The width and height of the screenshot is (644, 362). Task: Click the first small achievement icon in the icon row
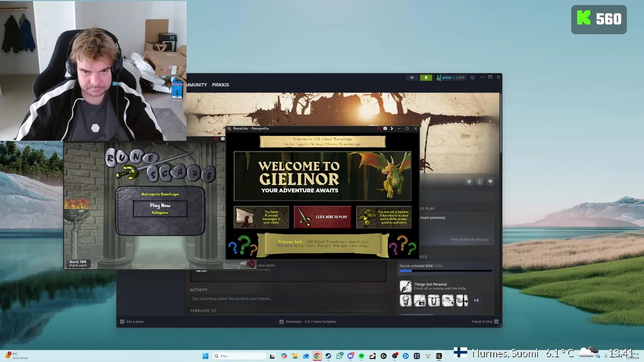pos(406,301)
